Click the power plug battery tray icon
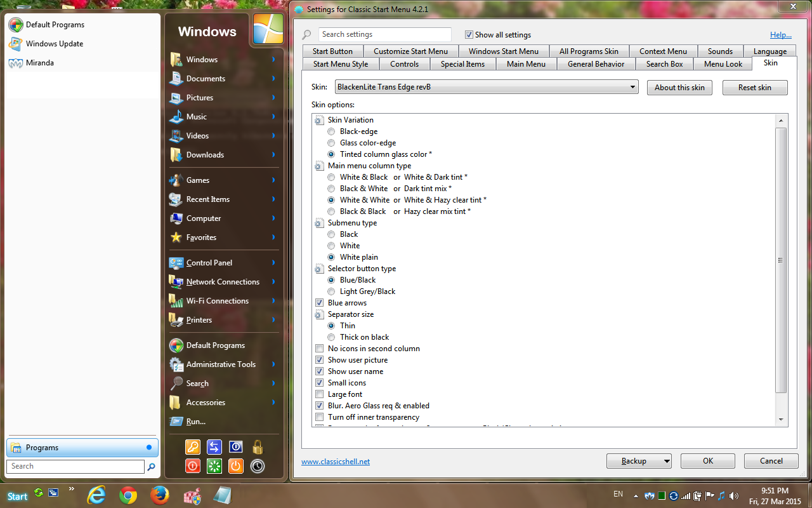 click(697, 496)
